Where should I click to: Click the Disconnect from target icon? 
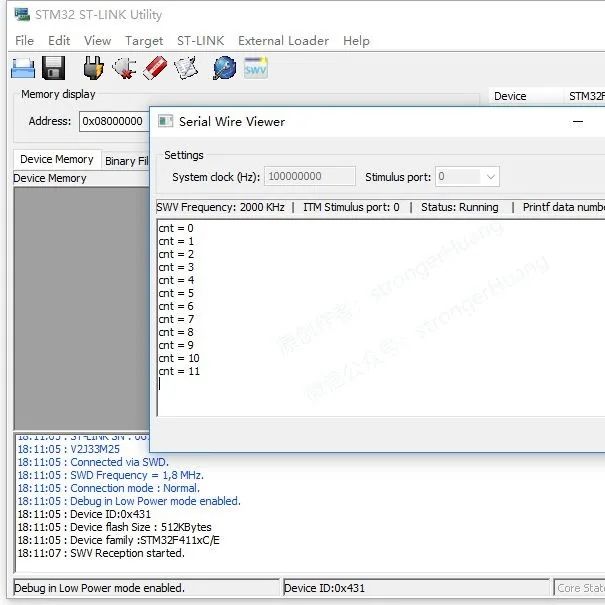124,68
